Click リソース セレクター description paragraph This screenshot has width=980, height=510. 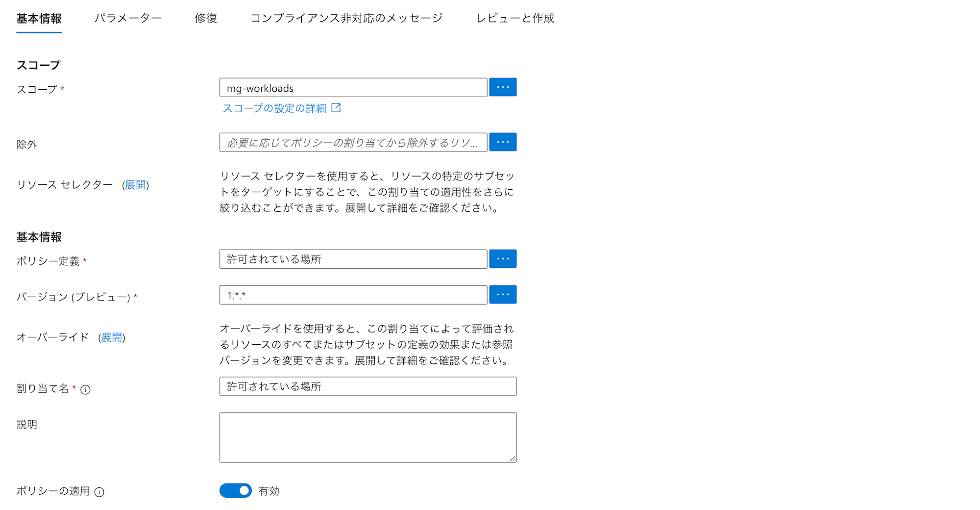click(367, 192)
